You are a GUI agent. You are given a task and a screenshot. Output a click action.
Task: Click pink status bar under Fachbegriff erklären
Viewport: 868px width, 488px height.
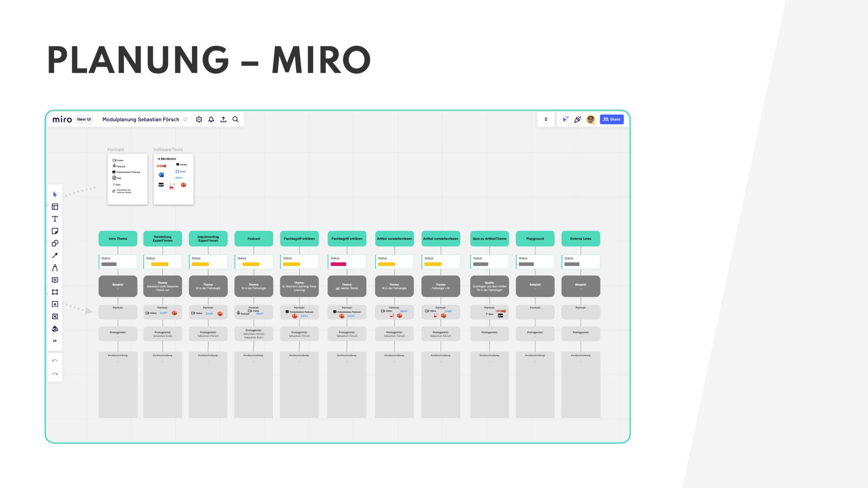pos(339,264)
